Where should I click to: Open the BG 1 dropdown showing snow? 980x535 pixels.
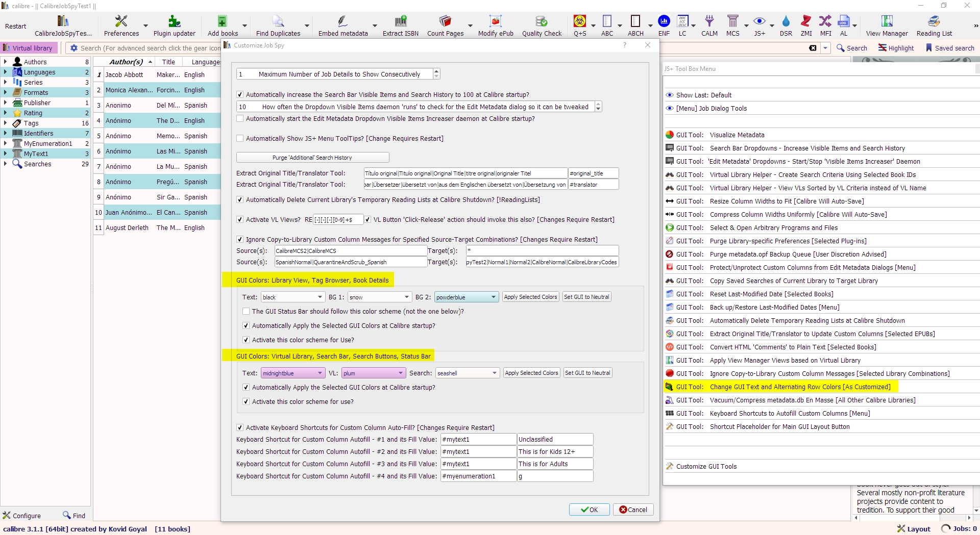[380, 297]
